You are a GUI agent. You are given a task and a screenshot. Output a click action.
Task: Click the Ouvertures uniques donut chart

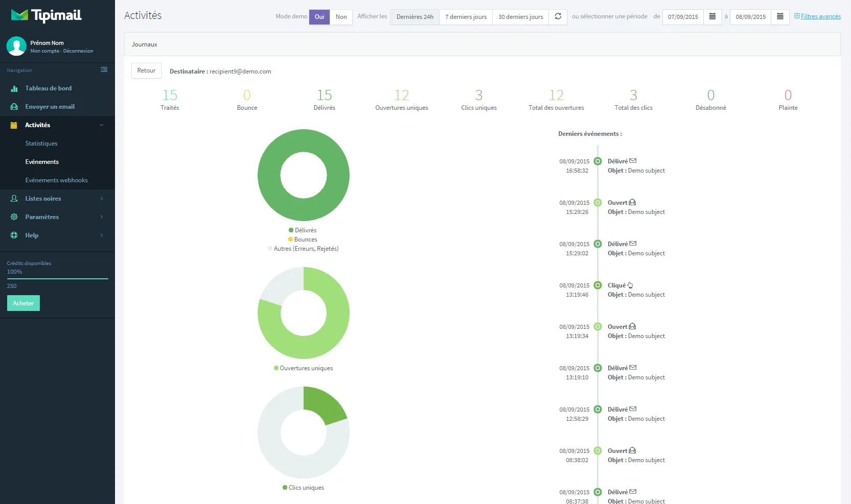pyautogui.click(x=304, y=313)
